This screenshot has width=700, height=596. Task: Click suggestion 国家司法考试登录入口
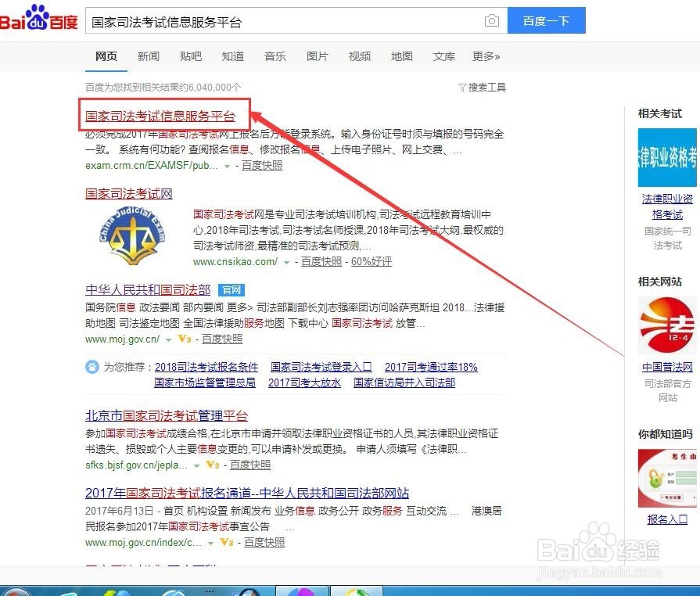(x=321, y=367)
